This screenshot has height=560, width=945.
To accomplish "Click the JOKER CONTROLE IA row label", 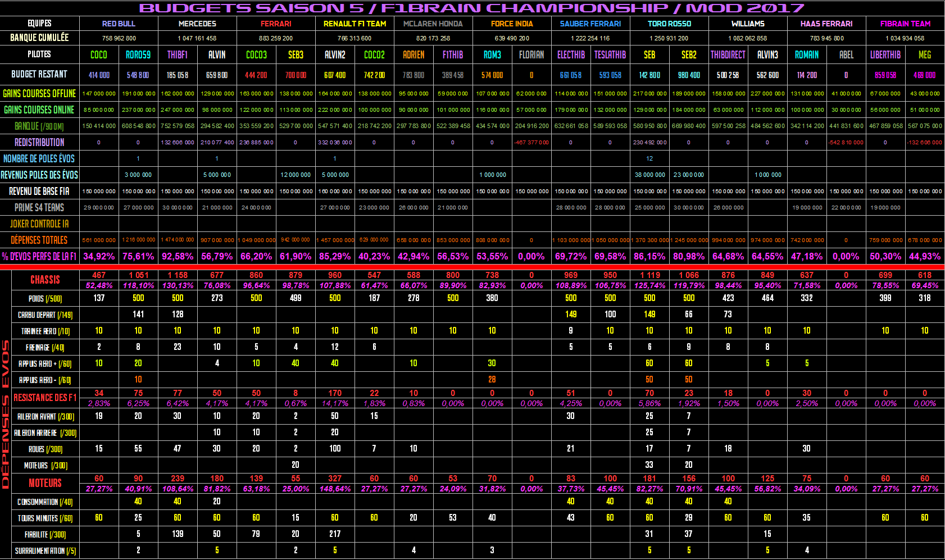I will click(39, 224).
